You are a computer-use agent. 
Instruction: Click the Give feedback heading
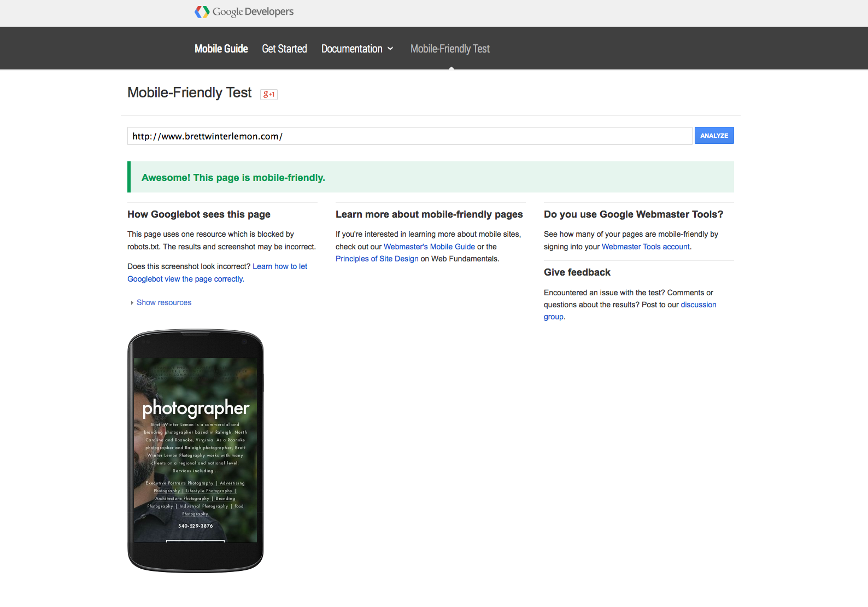(577, 272)
